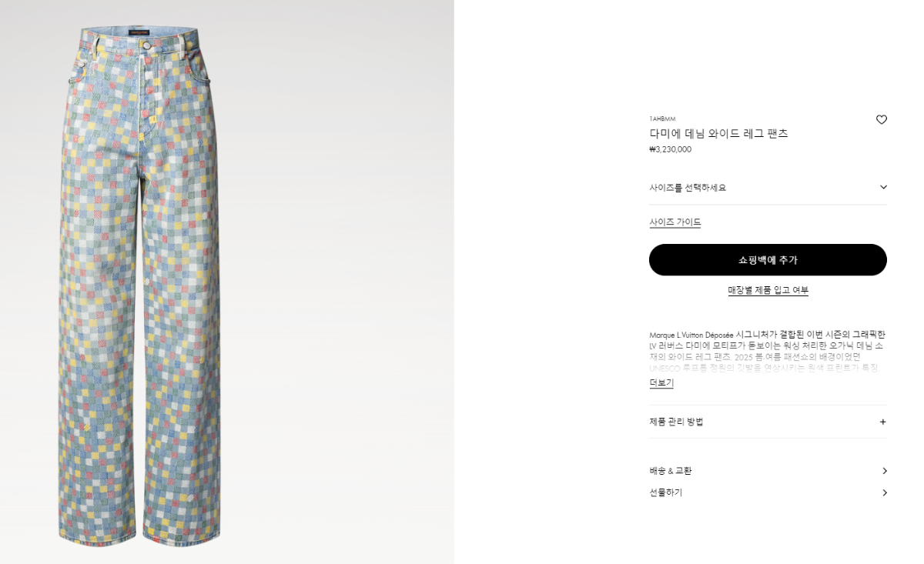Open size selector via the down chevron
The width and height of the screenshot is (924, 564).
pyautogui.click(x=883, y=187)
